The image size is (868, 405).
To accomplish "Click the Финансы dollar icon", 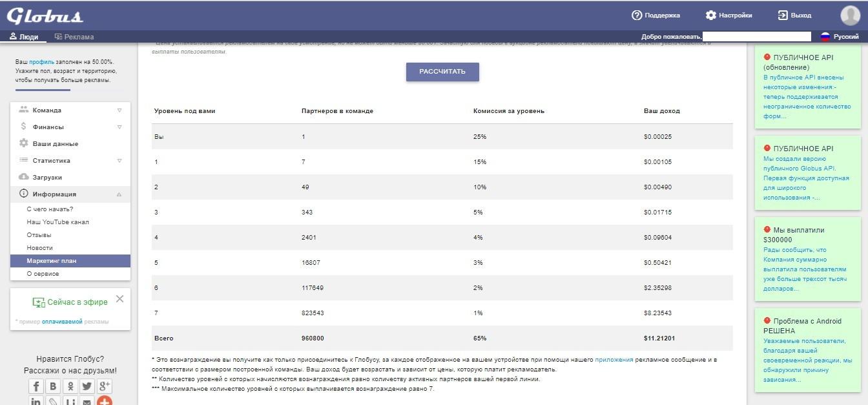I will point(24,127).
